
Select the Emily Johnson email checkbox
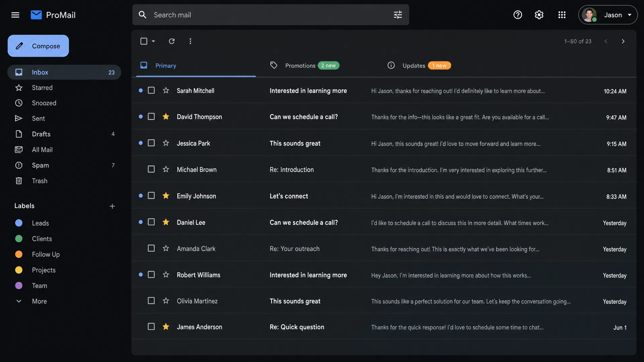pyautogui.click(x=151, y=196)
